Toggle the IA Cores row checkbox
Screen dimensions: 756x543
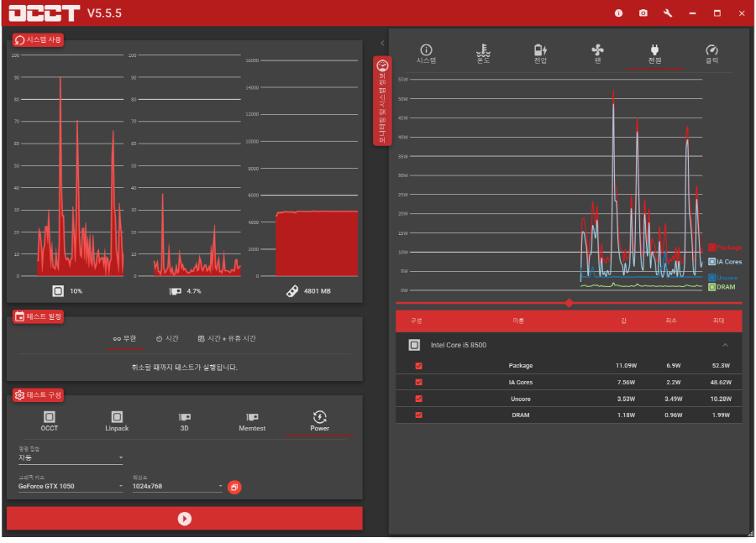418,383
